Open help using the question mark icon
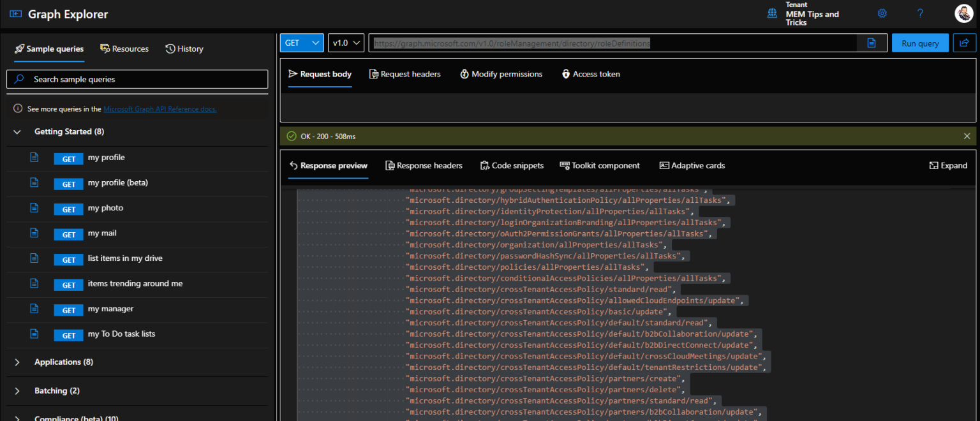Image resolution: width=980 pixels, height=421 pixels. (919, 13)
